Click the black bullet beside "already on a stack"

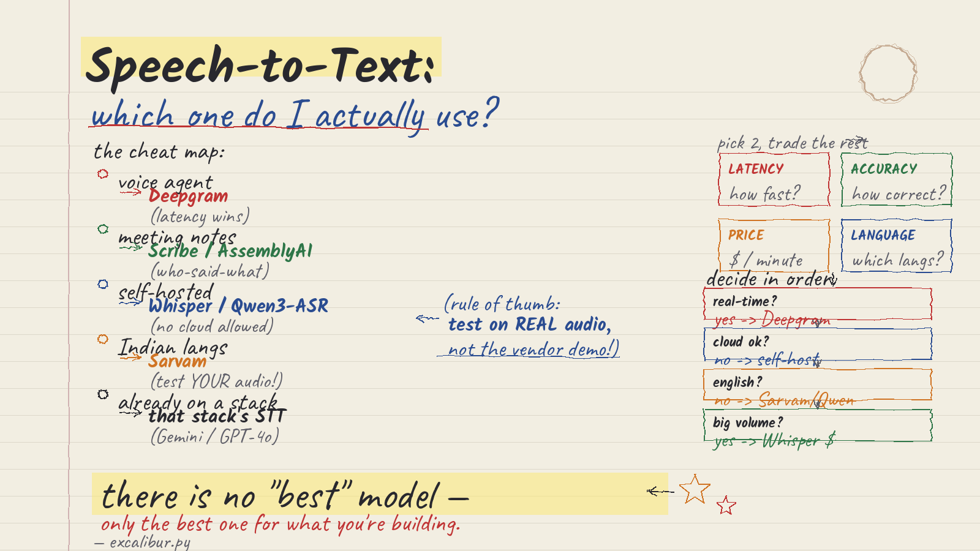[x=103, y=394]
